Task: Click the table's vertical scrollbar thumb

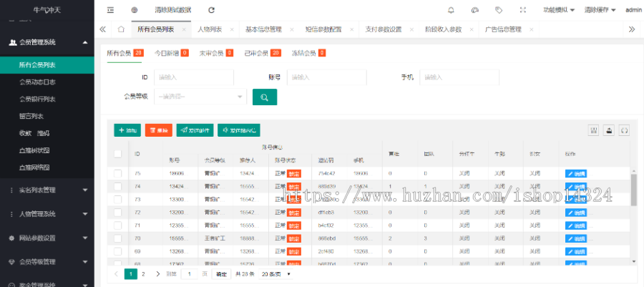Action: 633,190
